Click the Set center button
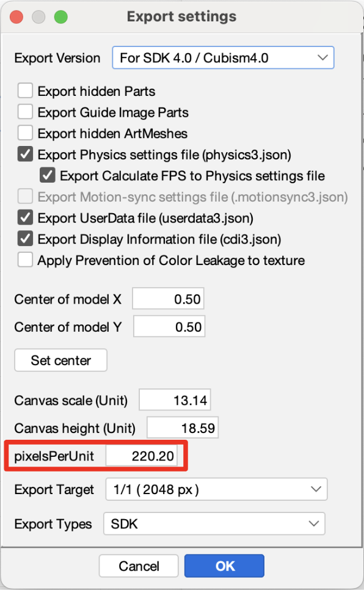 60,360
